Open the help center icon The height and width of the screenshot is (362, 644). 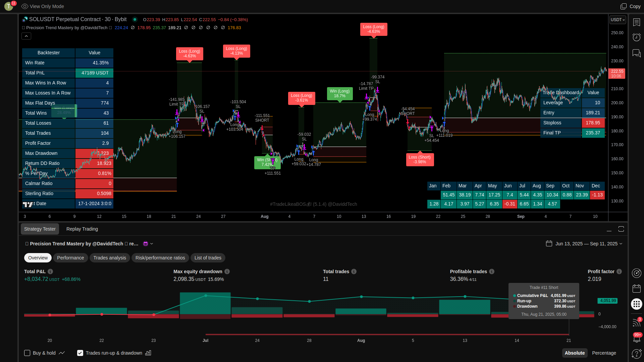[x=636, y=354]
